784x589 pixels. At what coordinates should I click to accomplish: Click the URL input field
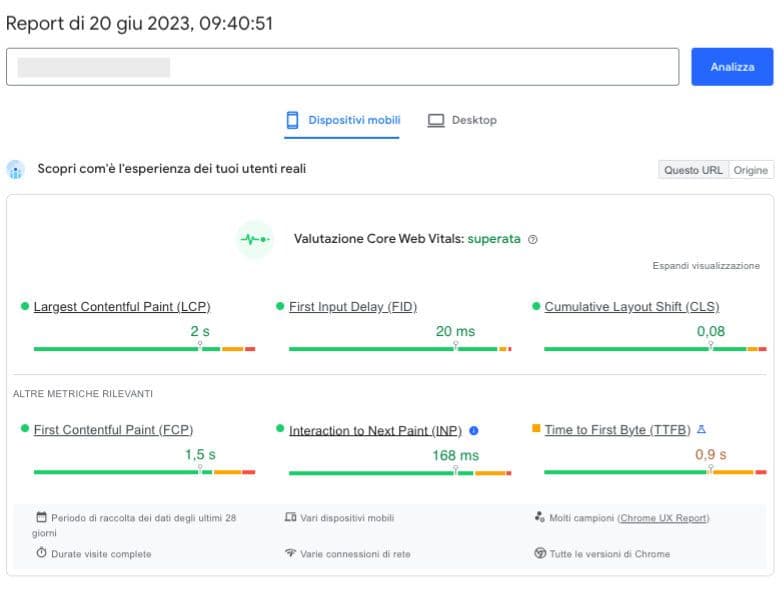point(343,67)
